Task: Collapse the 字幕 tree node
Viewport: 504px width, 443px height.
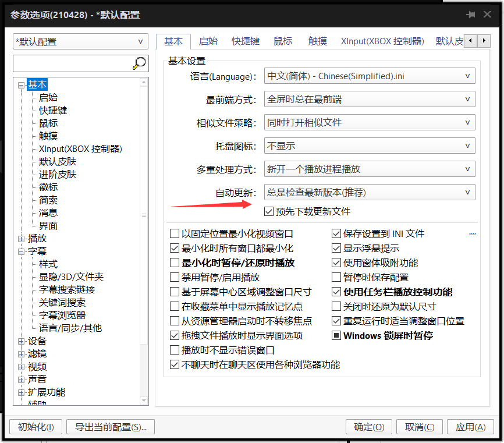Action: (x=22, y=251)
